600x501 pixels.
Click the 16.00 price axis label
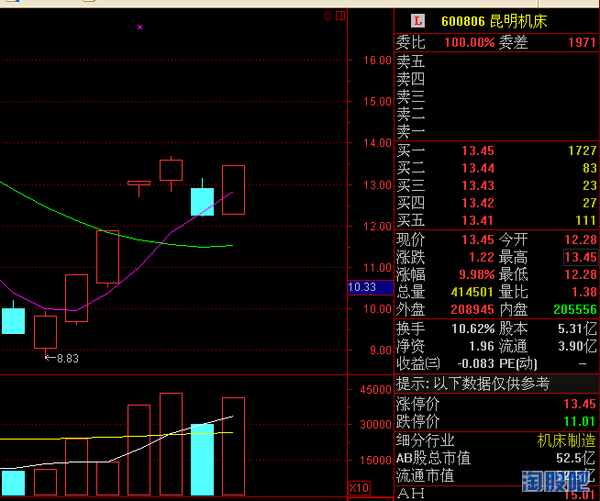[377, 60]
